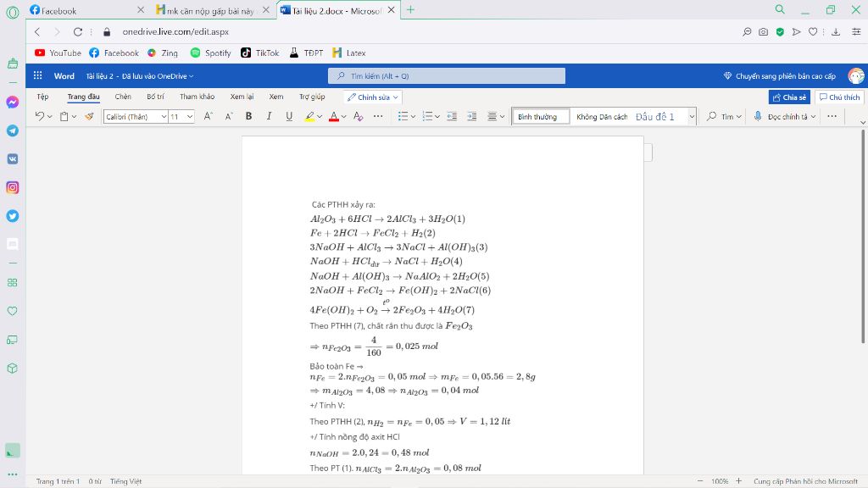Apply bulleted list
868x488 pixels.
point(403,116)
